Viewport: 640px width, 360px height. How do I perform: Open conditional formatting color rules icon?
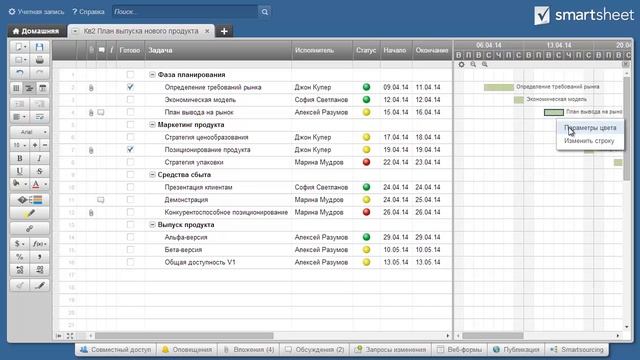[29, 200]
